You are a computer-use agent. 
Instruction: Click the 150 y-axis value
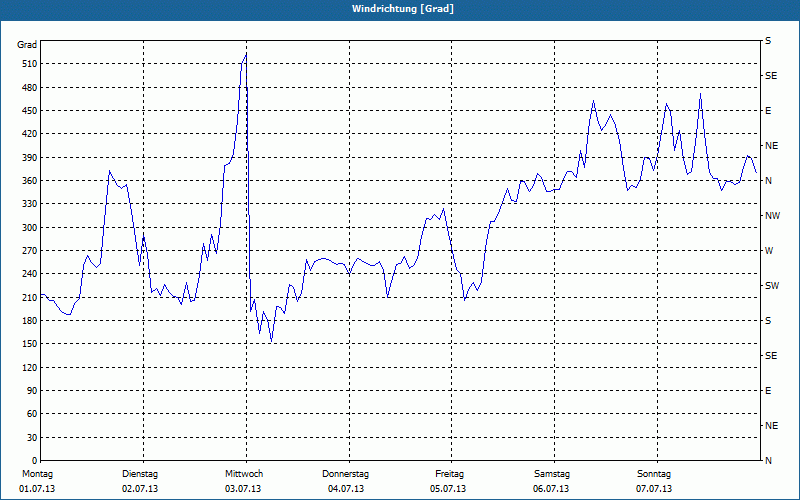point(29,344)
